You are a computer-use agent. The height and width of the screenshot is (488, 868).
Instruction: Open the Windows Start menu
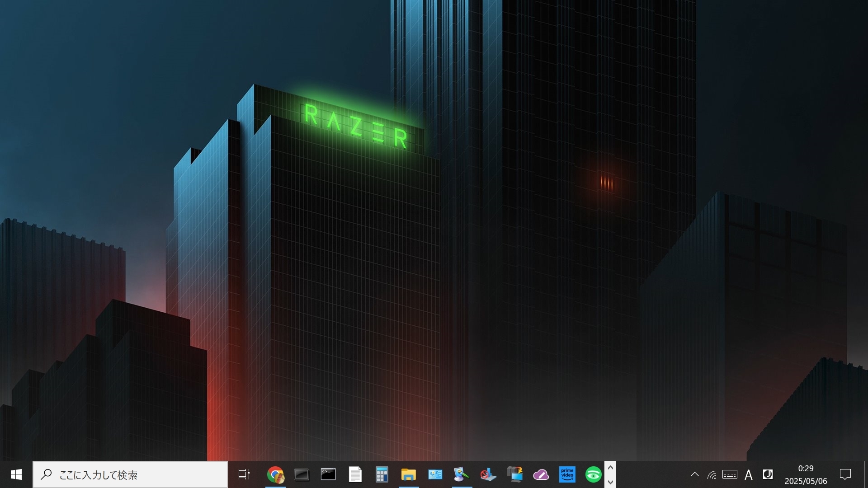16,474
